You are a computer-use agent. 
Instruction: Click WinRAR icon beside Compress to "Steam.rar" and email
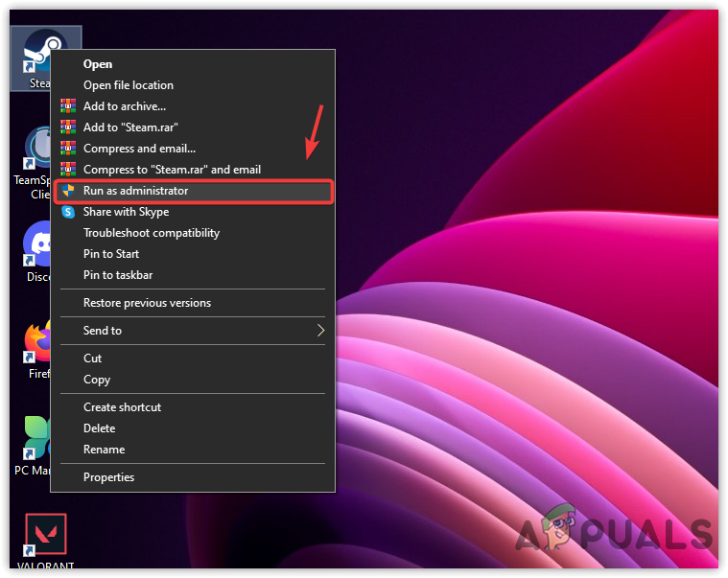click(x=68, y=170)
